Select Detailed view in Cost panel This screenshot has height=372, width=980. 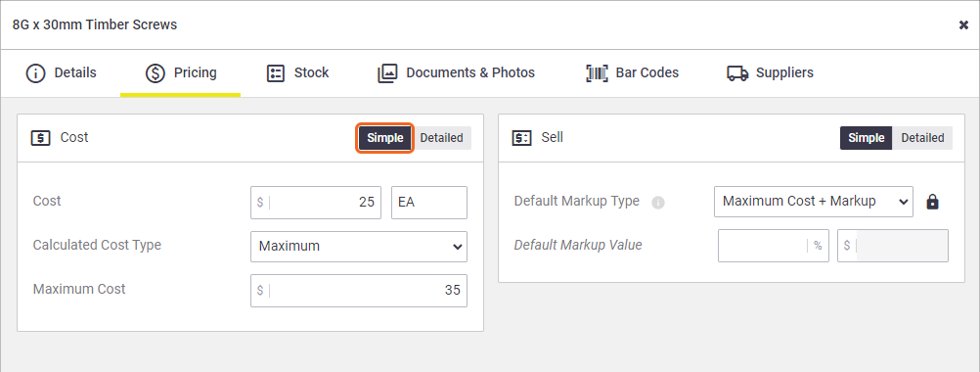[x=441, y=138]
